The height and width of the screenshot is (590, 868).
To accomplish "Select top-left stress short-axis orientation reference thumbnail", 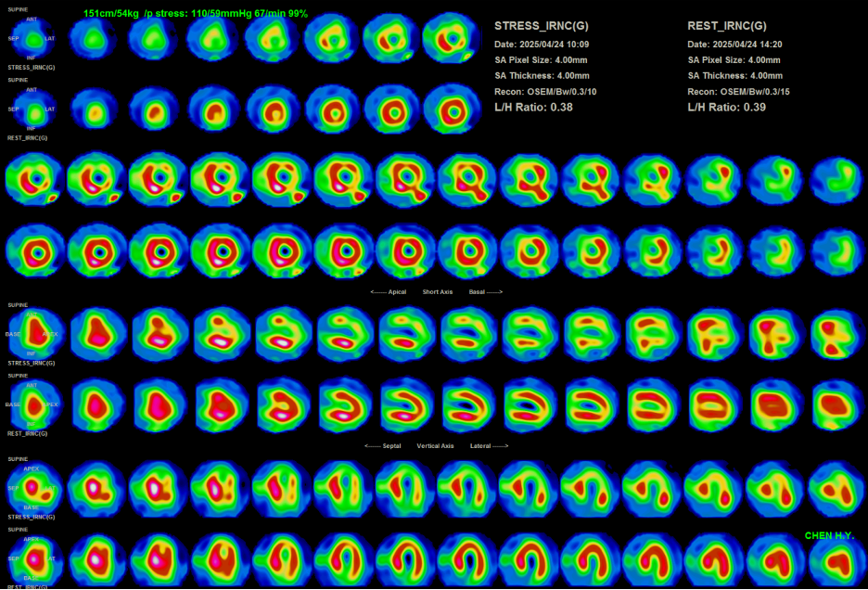I will click(x=32, y=39).
